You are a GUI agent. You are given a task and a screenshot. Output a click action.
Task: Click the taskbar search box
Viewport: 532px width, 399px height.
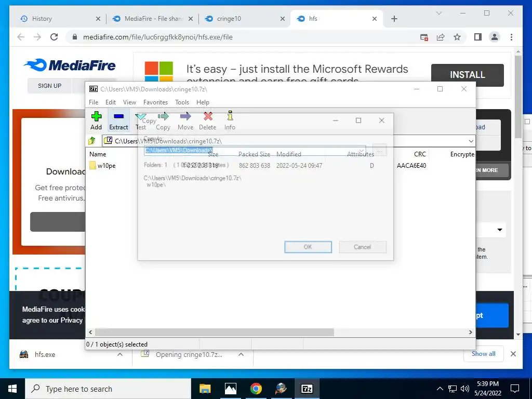click(x=108, y=389)
